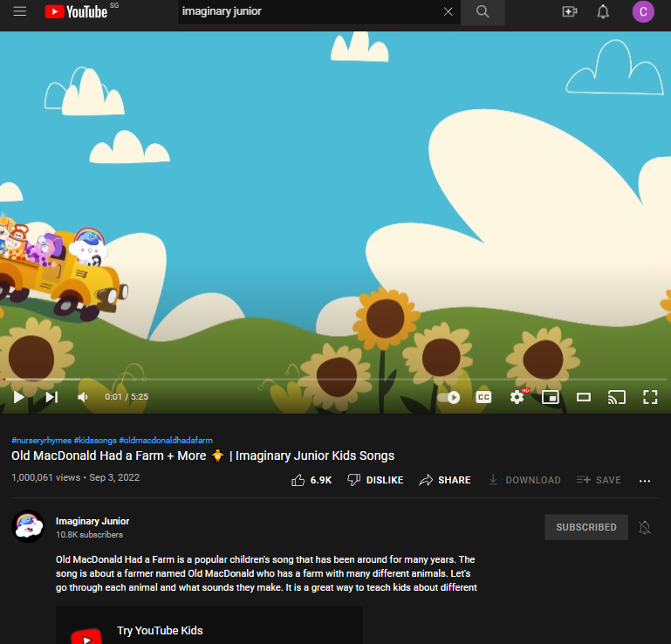This screenshot has width=671, height=644.
Task: Switch to theater mode
Action: 584,398
